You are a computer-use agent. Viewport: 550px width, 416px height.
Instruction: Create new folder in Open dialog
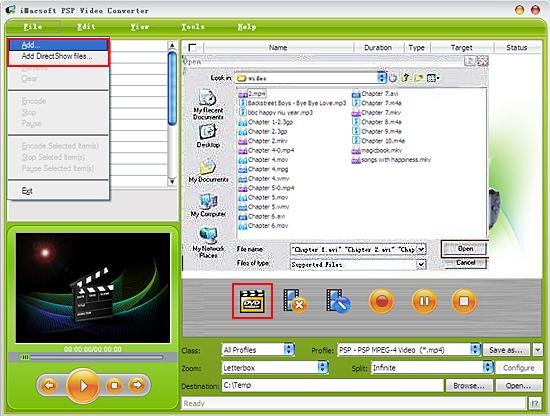pyautogui.click(x=418, y=78)
